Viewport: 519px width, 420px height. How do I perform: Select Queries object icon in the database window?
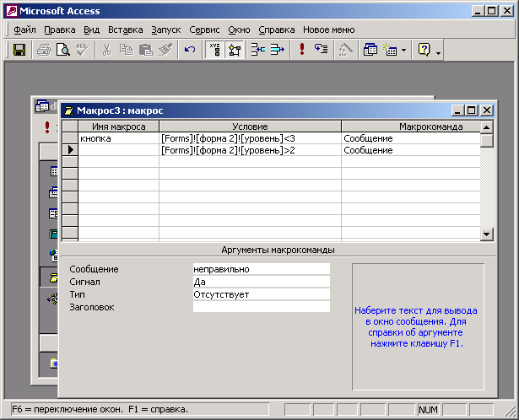pos(53,192)
